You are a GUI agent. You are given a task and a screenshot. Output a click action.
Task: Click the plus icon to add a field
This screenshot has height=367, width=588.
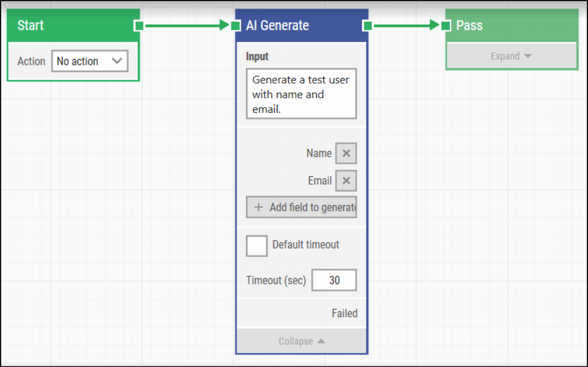(258, 207)
